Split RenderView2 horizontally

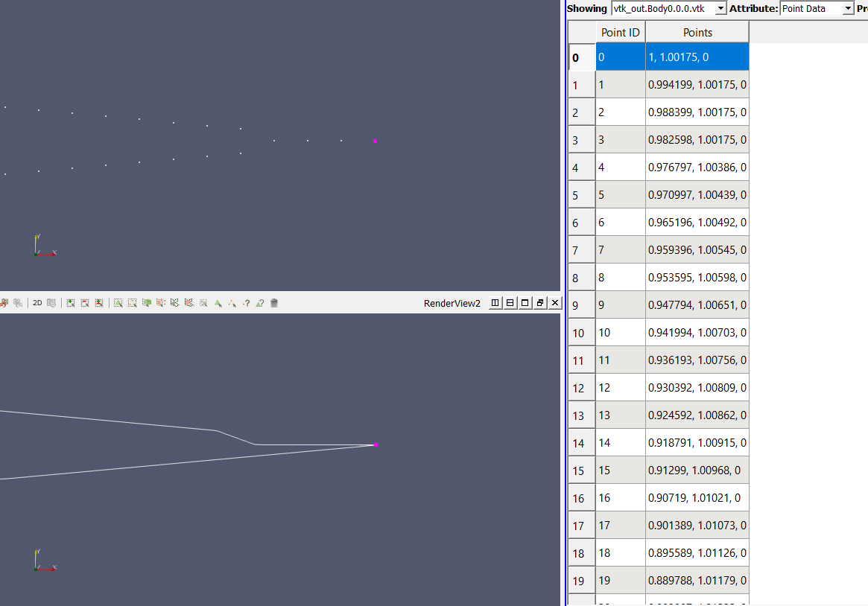pyautogui.click(x=495, y=303)
